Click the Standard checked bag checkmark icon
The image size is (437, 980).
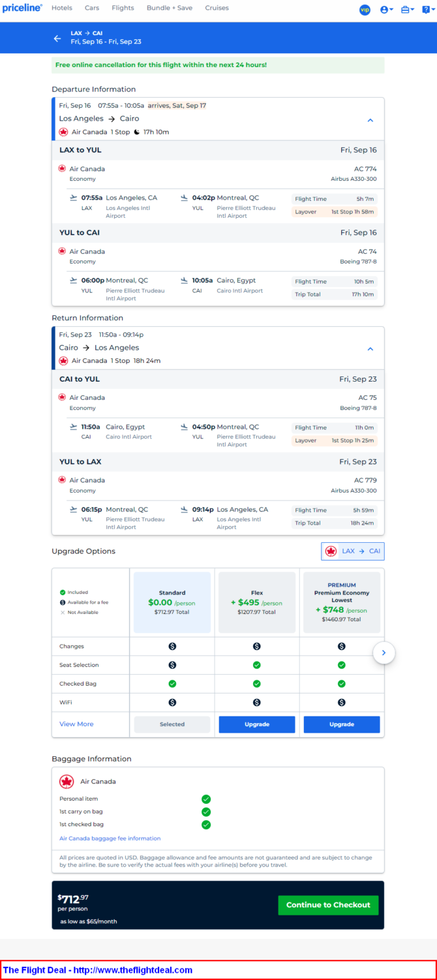172,684
